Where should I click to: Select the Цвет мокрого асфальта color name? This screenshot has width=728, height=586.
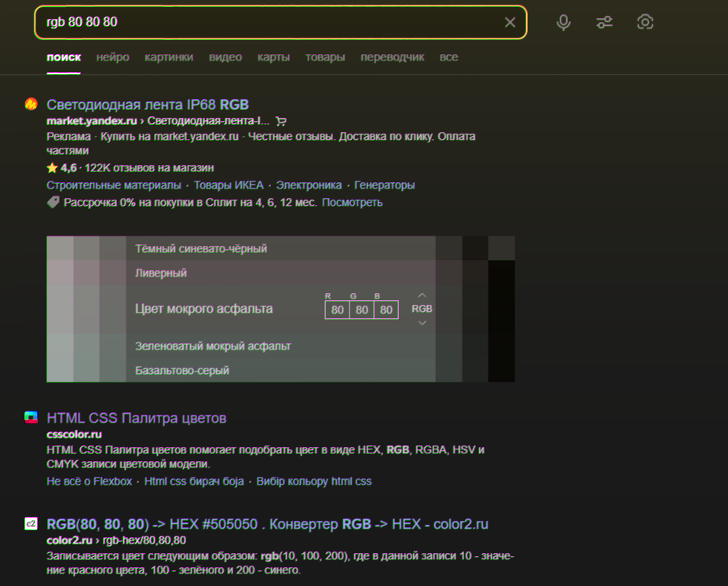tap(204, 309)
